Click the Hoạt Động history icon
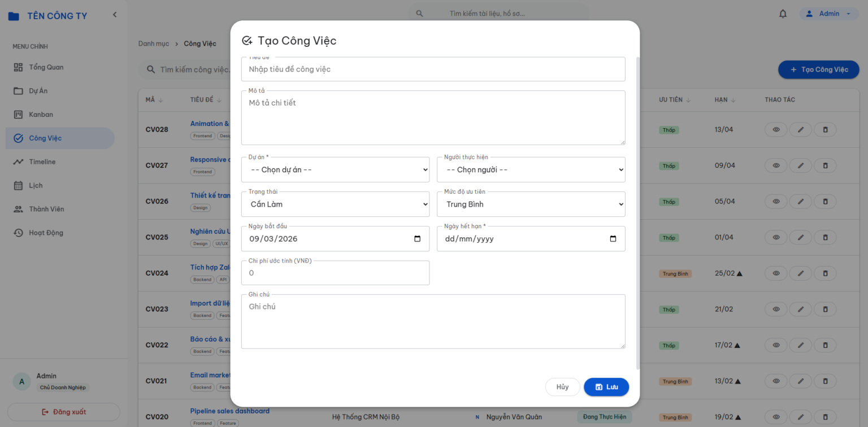 [x=18, y=233]
